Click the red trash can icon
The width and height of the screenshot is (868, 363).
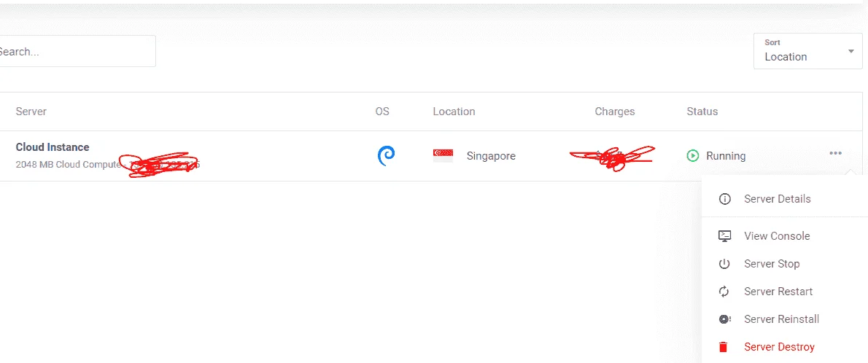click(724, 347)
